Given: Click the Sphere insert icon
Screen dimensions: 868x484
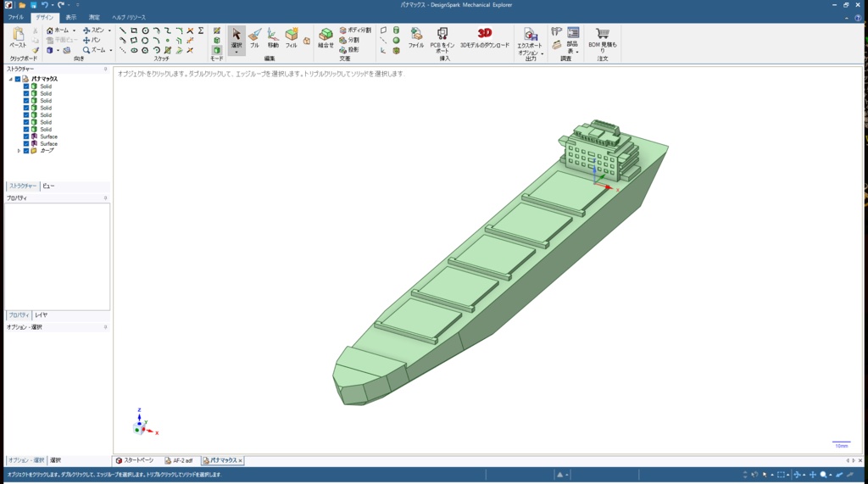Looking at the screenshot, I should pos(397,41).
